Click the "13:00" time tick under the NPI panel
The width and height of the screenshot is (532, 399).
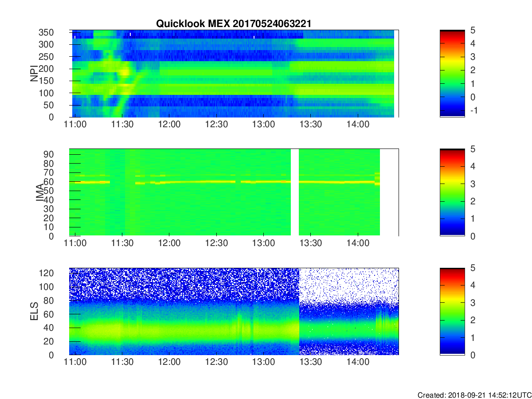click(x=264, y=125)
